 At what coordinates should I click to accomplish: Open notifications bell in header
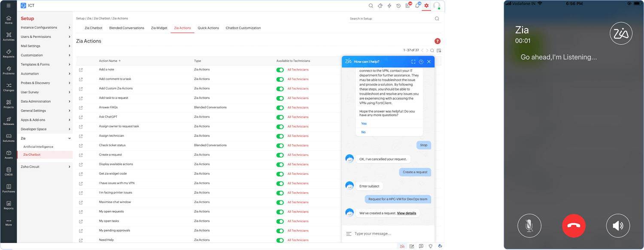click(417, 6)
